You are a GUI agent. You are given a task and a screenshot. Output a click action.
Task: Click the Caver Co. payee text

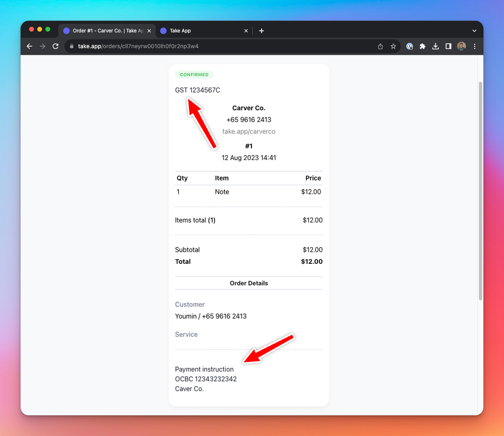coord(190,389)
